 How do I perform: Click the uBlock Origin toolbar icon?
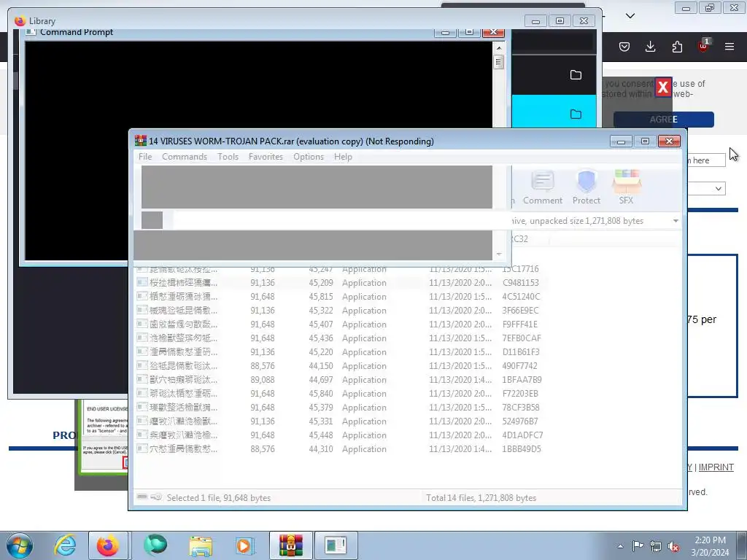coord(703,46)
